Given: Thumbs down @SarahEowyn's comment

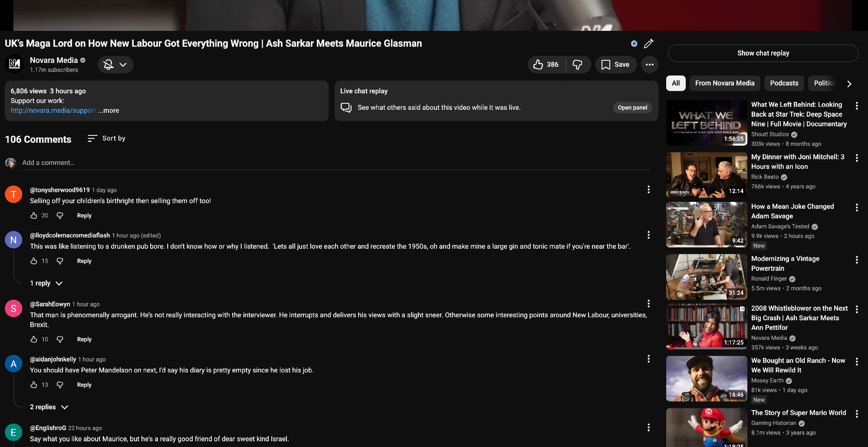Looking at the screenshot, I should click(60, 339).
